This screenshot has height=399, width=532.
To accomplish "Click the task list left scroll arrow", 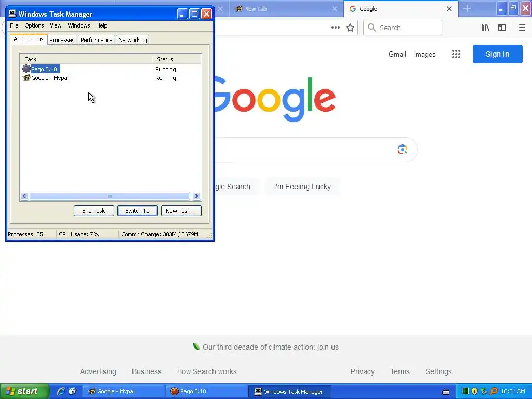I will [x=24, y=196].
